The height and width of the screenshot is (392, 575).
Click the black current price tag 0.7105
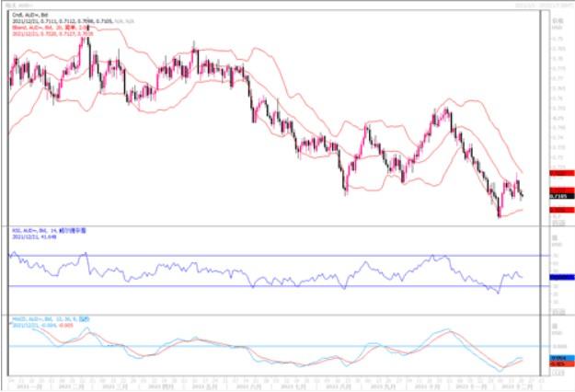(558, 195)
